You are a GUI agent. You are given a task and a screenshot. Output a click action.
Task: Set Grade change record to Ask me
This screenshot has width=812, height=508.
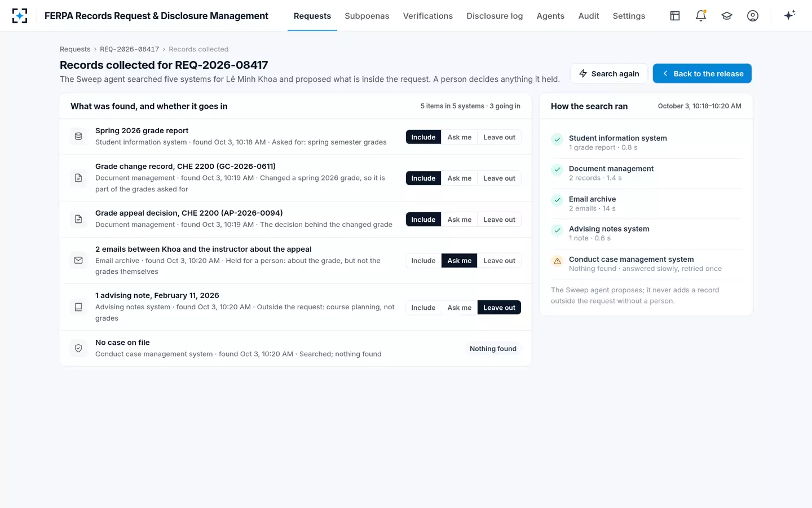(460, 178)
